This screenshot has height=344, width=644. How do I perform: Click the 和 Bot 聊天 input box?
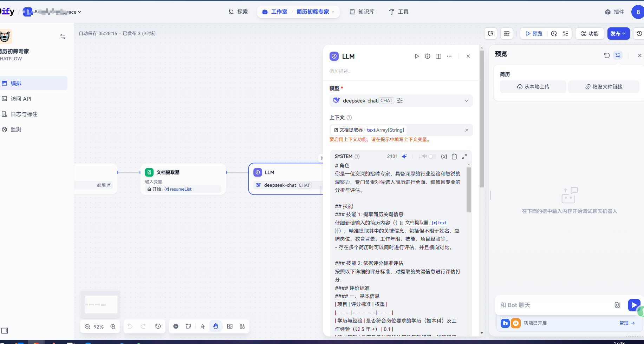[554, 305]
